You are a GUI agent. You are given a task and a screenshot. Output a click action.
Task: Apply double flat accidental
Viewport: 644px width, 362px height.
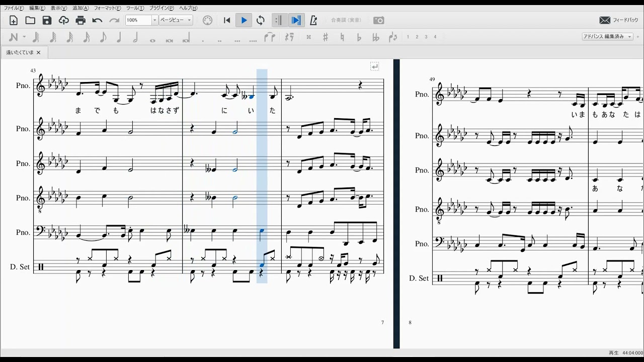[376, 37]
